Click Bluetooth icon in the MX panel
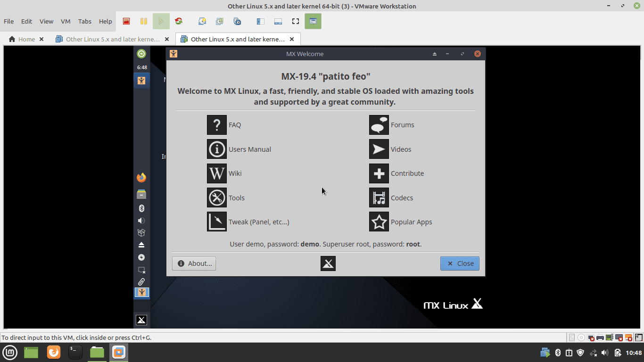 (x=141, y=208)
